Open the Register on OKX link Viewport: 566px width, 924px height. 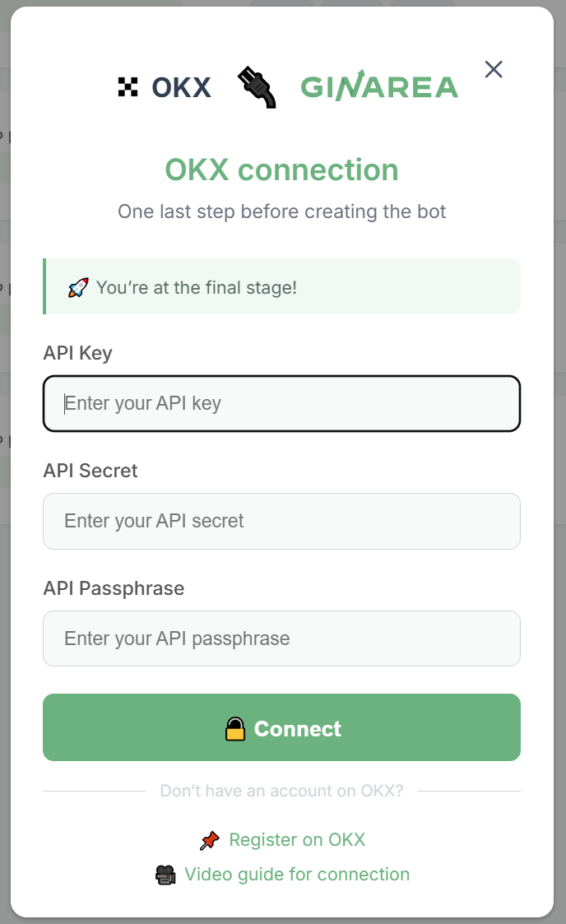(x=297, y=840)
